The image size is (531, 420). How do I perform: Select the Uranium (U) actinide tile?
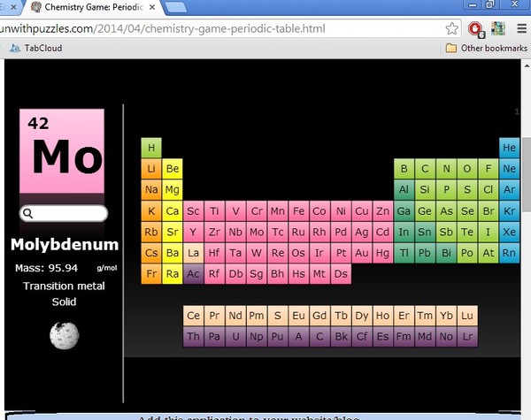pos(235,337)
